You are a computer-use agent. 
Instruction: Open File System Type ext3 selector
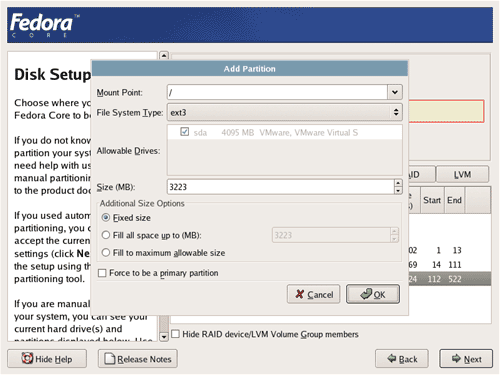tap(284, 112)
